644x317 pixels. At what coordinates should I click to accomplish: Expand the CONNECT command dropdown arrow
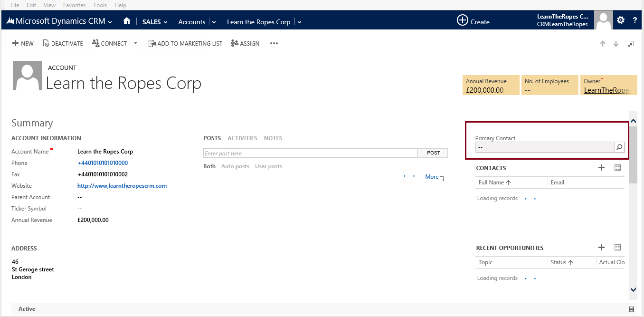pos(135,43)
